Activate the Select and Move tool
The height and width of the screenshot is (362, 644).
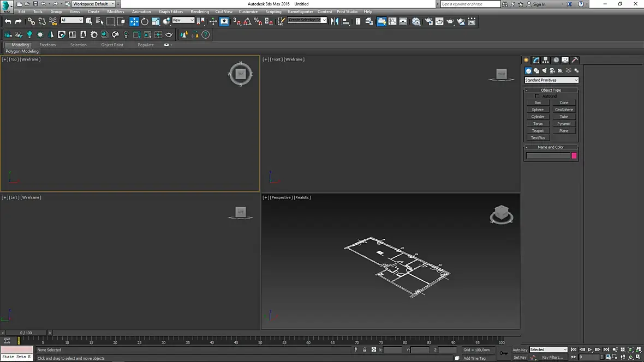coord(134,22)
